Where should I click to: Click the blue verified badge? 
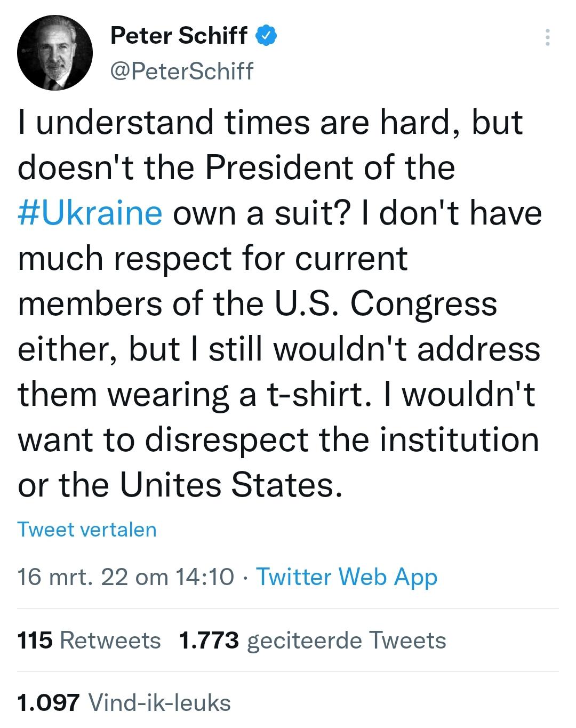click(266, 36)
